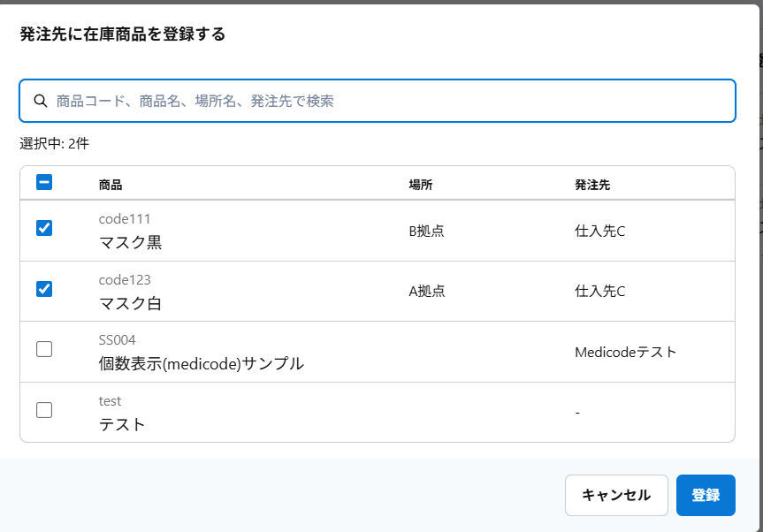The height and width of the screenshot is (532, 763).
Task: Uncheck the マスク黒 row checkbox
Action: 44,228
